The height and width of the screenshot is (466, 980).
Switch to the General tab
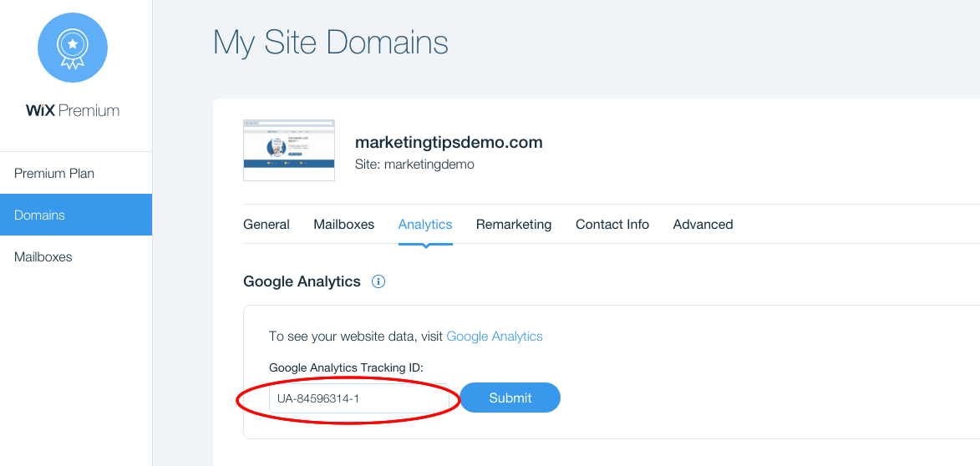(267, 225)
